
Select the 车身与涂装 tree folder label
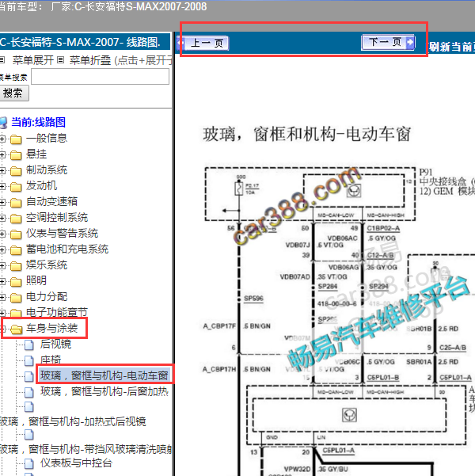[x=52, y=328]
